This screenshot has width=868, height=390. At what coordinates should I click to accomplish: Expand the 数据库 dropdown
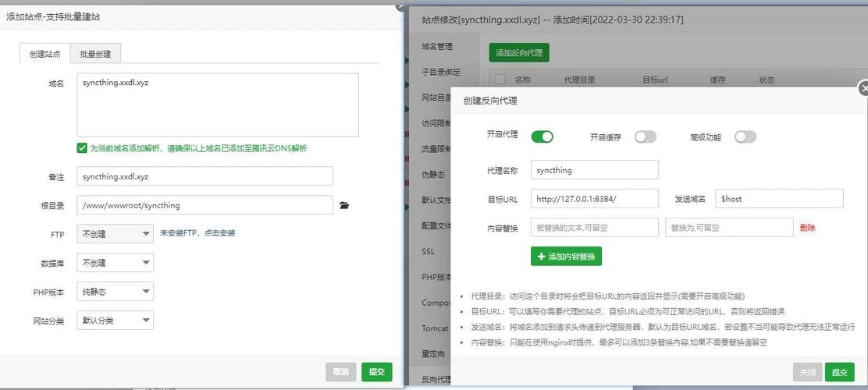click(116, 263)
